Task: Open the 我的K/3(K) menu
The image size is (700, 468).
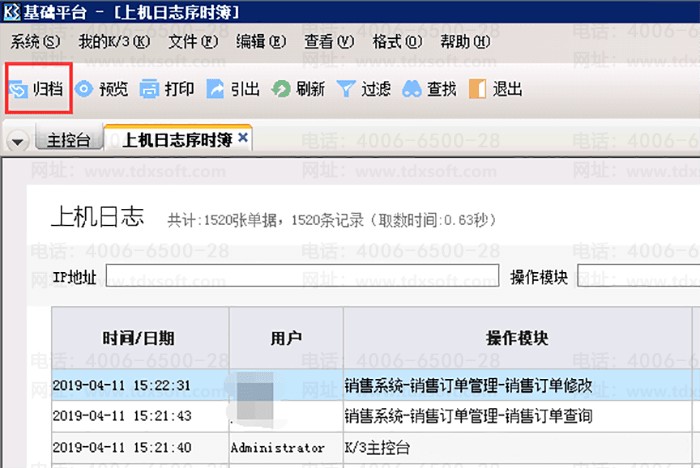Action: tap(113, 42)
